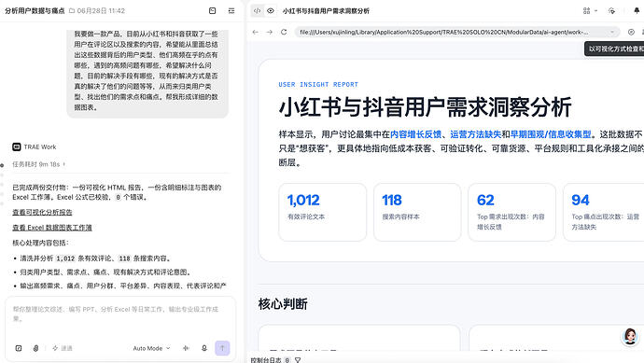Click the voice waveform icon
Screen dimensions: 644x363
point(186,348)
